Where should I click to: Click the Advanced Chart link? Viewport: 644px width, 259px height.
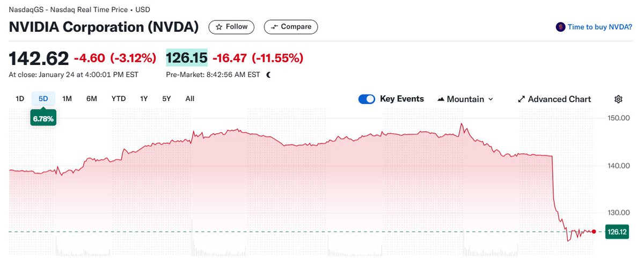pos(559,99)
